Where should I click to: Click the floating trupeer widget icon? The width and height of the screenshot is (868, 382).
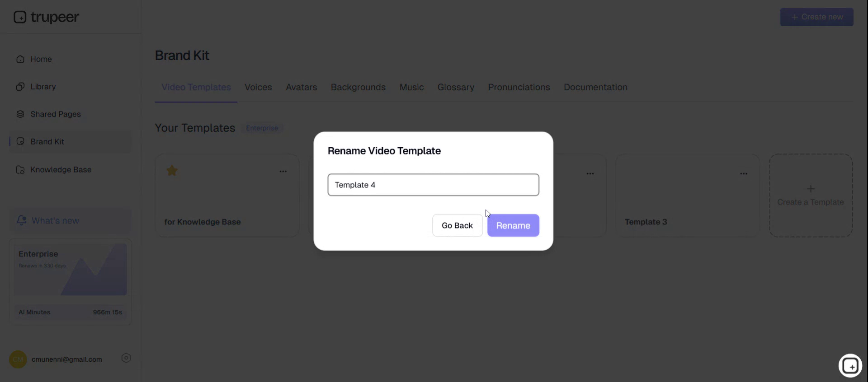(x=850, y=365)
